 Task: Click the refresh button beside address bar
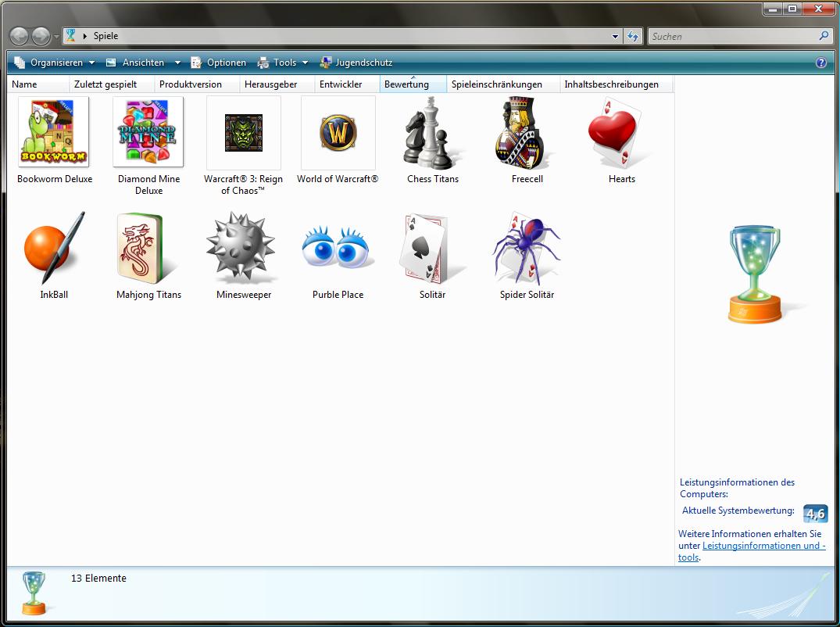pyautogui.click(x=633, y=36)
